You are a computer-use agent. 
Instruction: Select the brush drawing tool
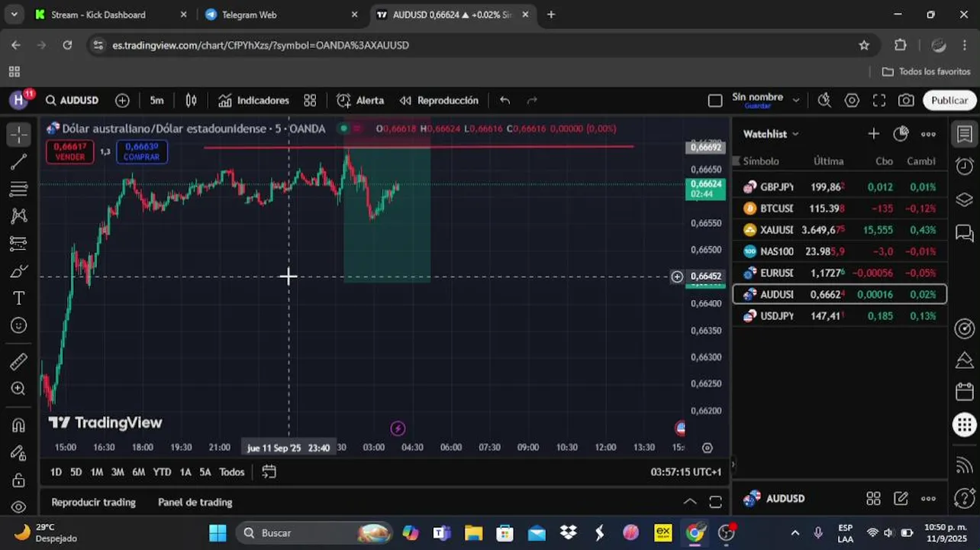19,271
